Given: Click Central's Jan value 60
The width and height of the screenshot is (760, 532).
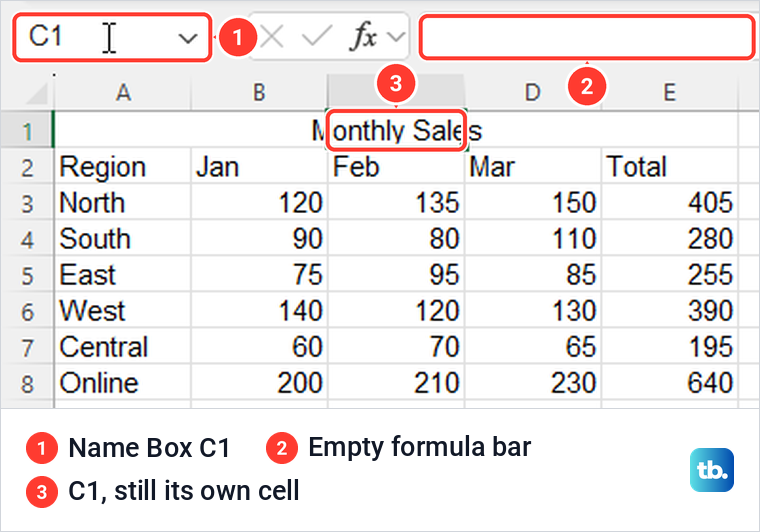Looking at the screenshot, I should (259, 346).
